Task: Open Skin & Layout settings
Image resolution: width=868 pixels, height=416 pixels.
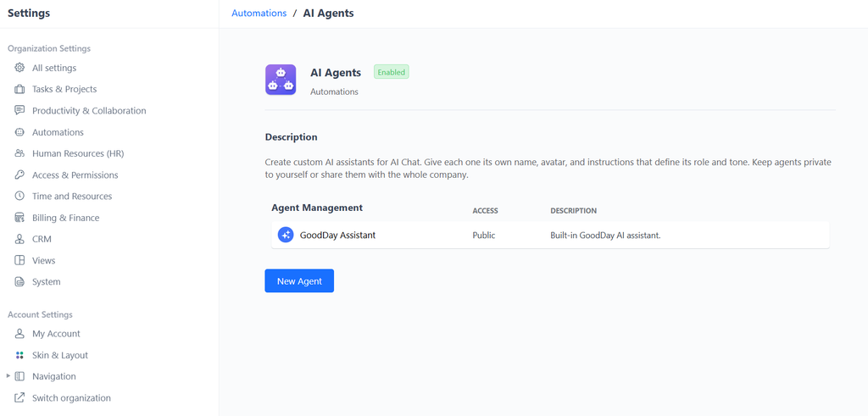Action: tap(60, 355)
